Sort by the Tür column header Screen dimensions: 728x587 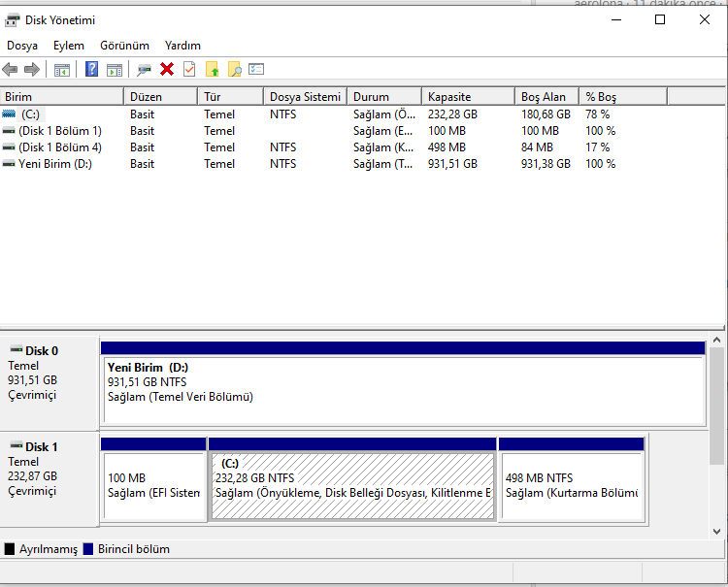[231, 96]
